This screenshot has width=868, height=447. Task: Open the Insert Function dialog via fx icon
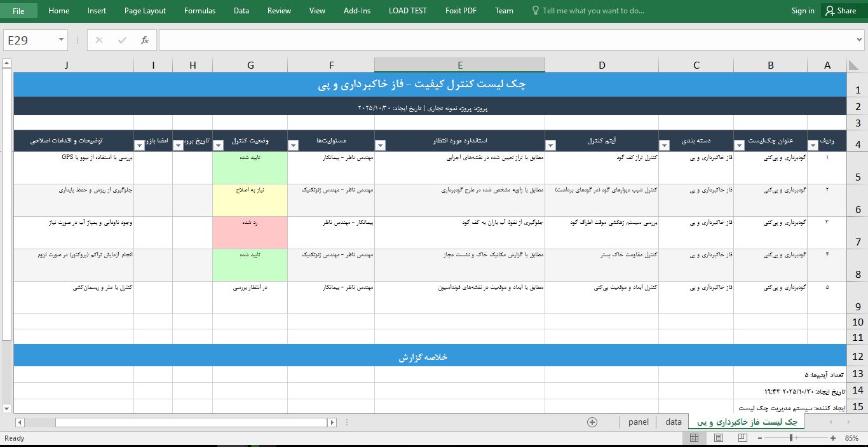pyautogui.click(x=144, y=39)
